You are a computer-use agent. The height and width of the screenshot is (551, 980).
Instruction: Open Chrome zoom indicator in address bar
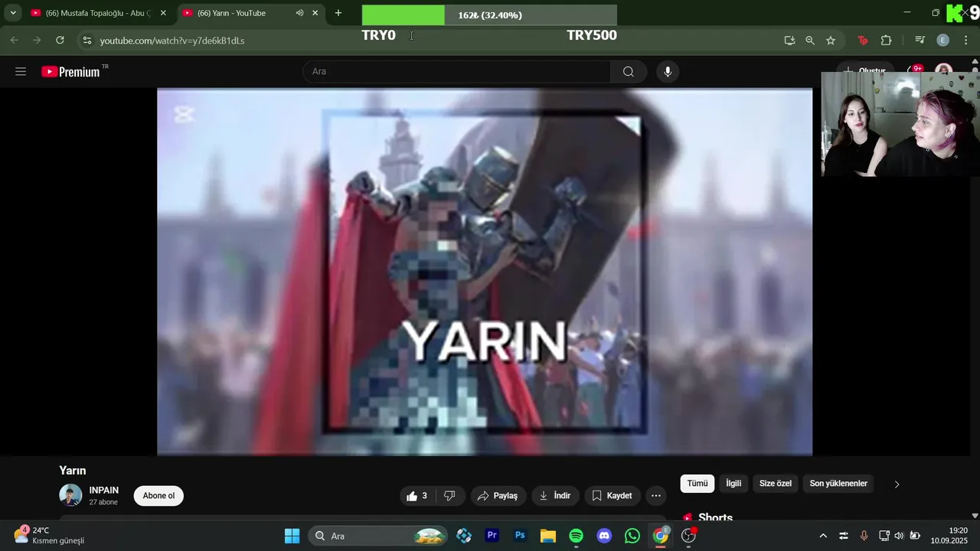810,40
